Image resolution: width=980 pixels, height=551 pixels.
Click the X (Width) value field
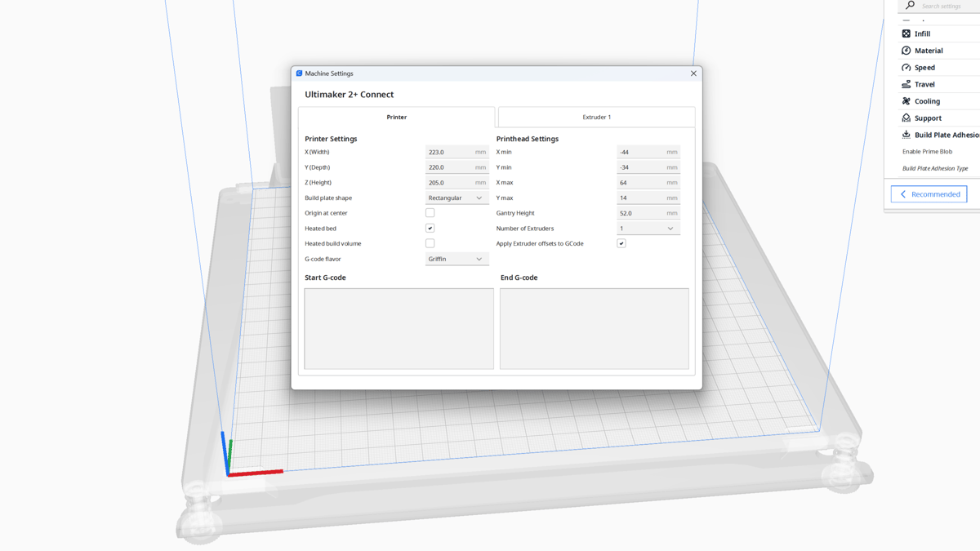457,152
